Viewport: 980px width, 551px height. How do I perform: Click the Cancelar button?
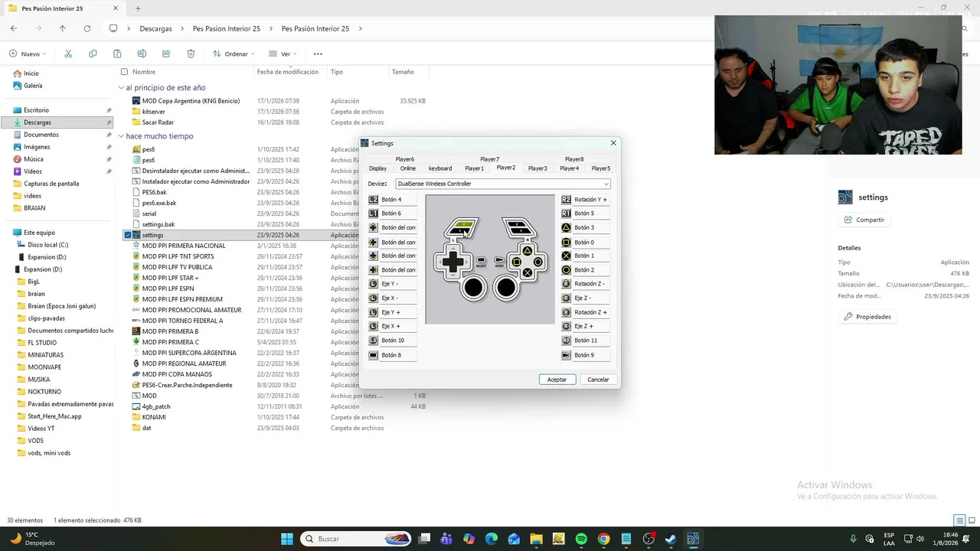[x=598, y=380]
